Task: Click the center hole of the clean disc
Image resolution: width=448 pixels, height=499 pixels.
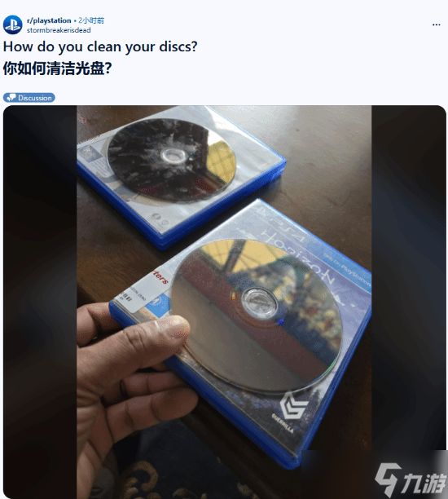Action: 258,302
